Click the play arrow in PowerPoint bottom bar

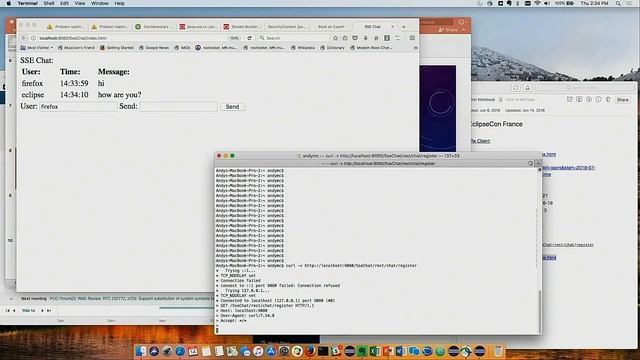[42, 311]
